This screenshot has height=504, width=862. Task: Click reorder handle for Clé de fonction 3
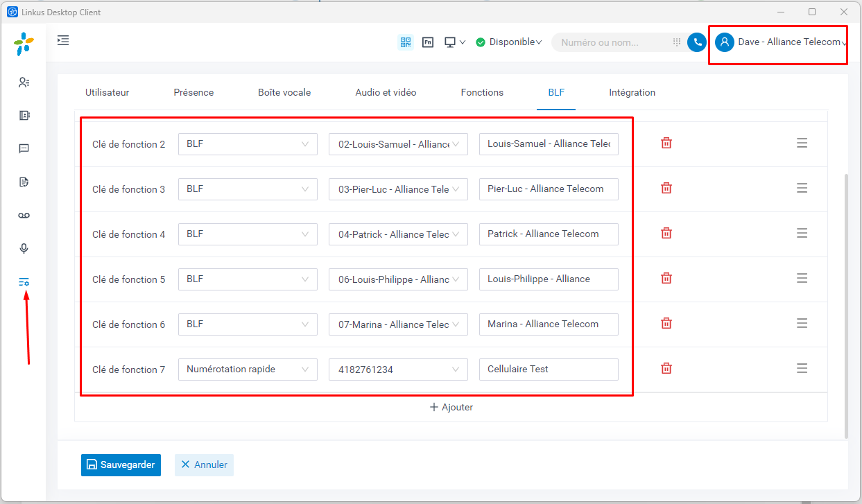pos(802,188)
